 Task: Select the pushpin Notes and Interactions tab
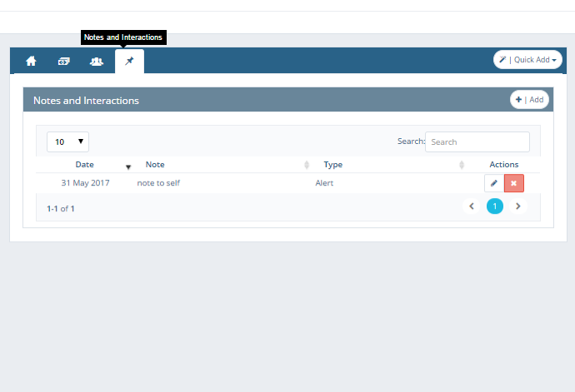tap(129, 62)
